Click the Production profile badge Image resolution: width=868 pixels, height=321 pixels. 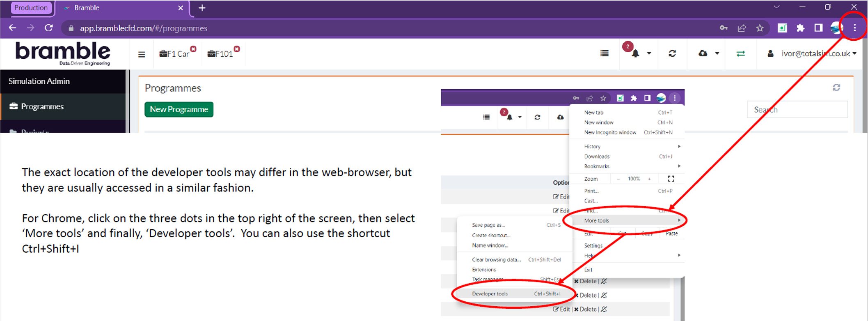pos(31,7)
